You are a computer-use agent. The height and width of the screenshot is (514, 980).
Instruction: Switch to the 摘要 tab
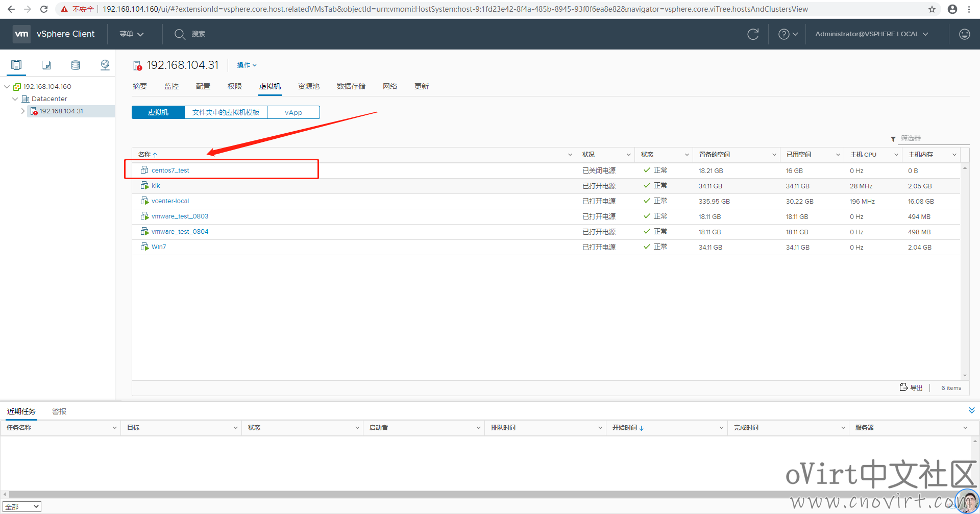click(140, 86)
